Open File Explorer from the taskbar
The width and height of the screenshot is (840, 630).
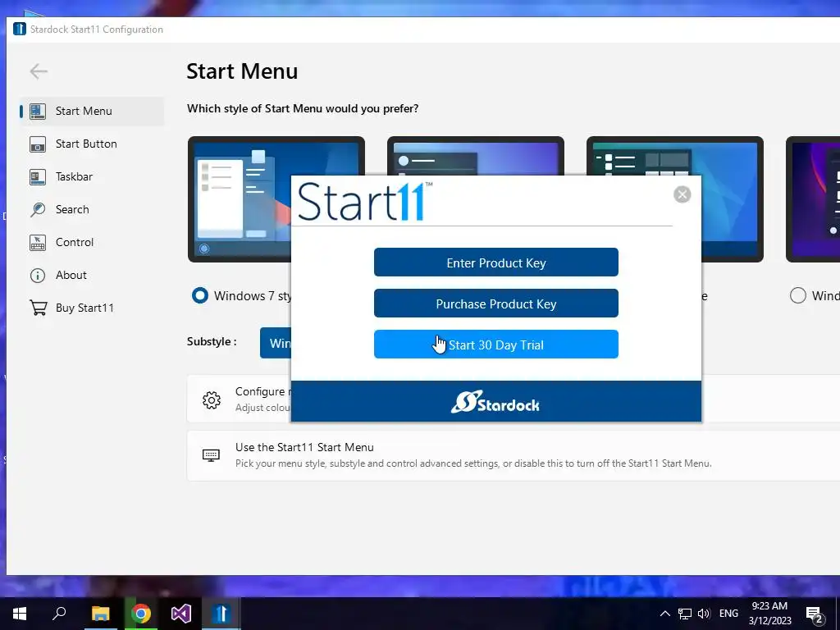(x=100, y=614)
